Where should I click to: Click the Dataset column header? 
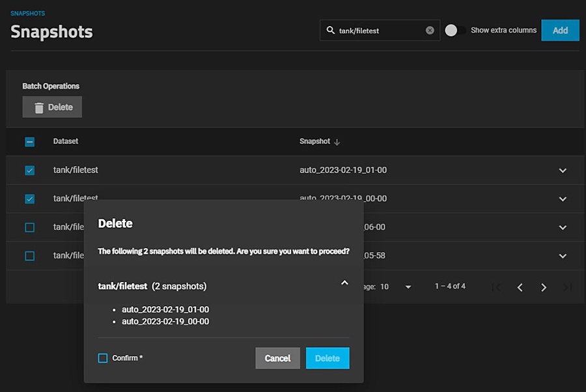pos(66,141)
